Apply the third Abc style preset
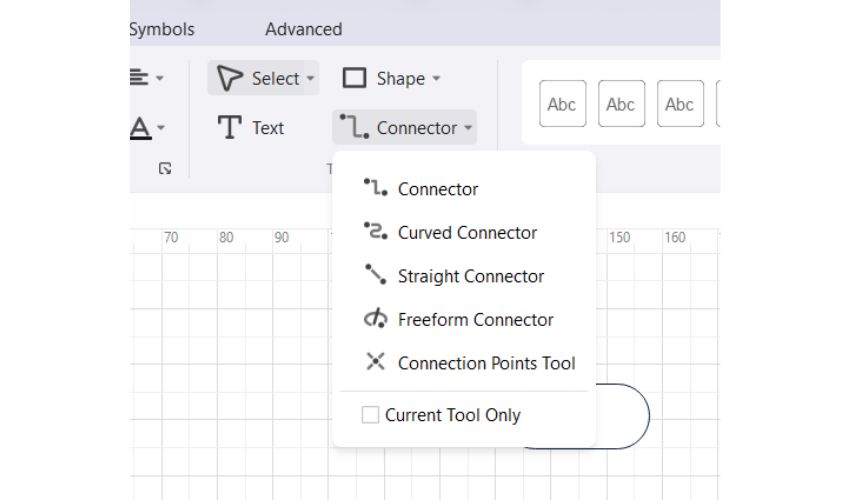This screenshot has width=850, height=500. click(679, 104)
